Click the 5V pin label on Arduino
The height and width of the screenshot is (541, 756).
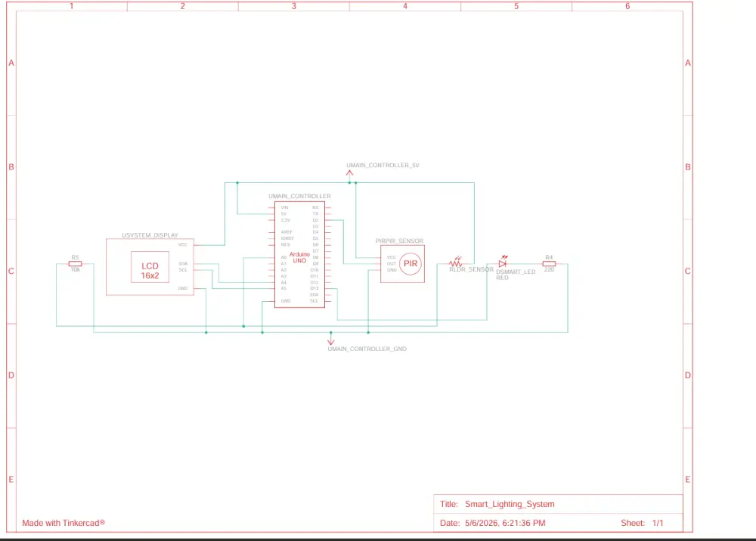tap(283, 214)
